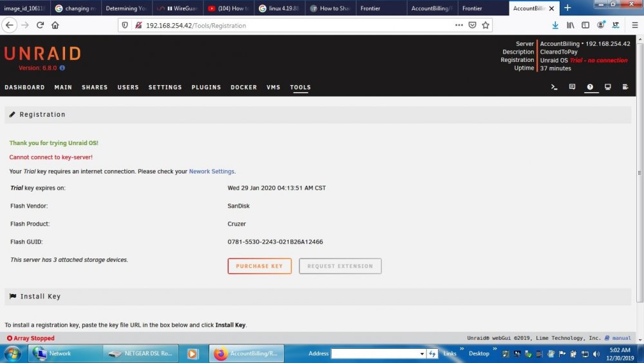The width and height of the screenshot is (644, 363).
Task: Bookmark this page with the star
Action: (486, 25)
